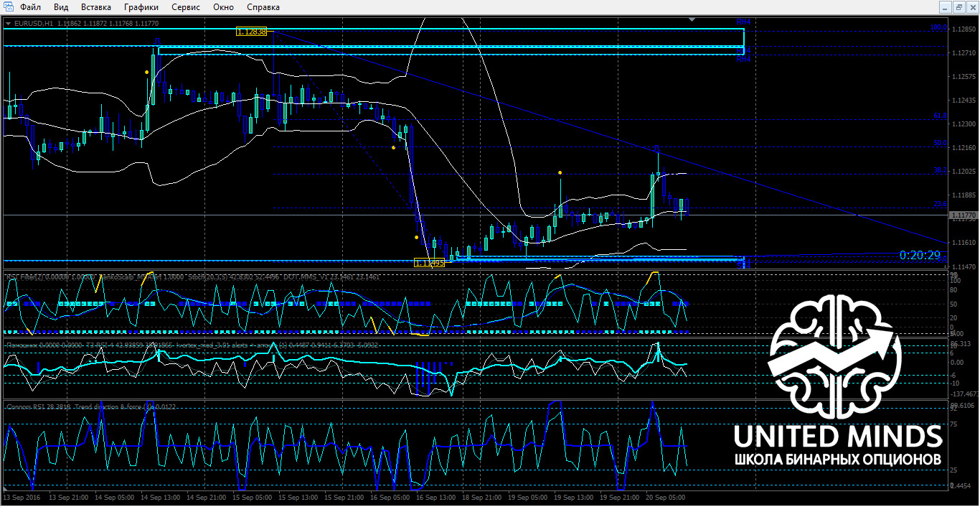The image size is (980, 507).
Task: Click the MetaTrader app icon in the menu bar
Action: (x=8, y=7)
